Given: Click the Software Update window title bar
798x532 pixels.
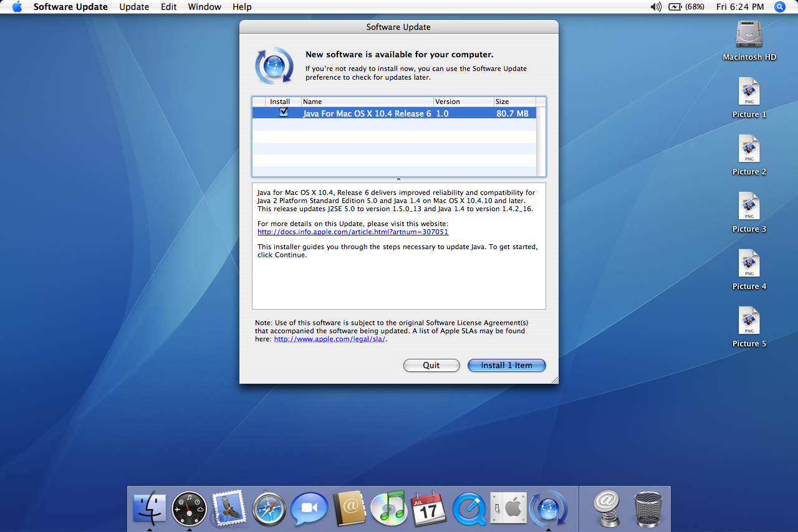Looking at the screenshot, I should [398, 27].
